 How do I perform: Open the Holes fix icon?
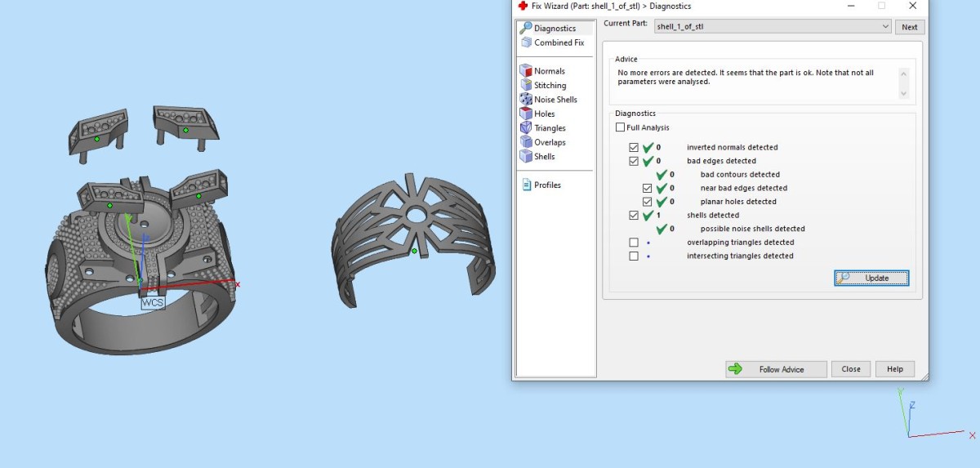pos(526,114)
